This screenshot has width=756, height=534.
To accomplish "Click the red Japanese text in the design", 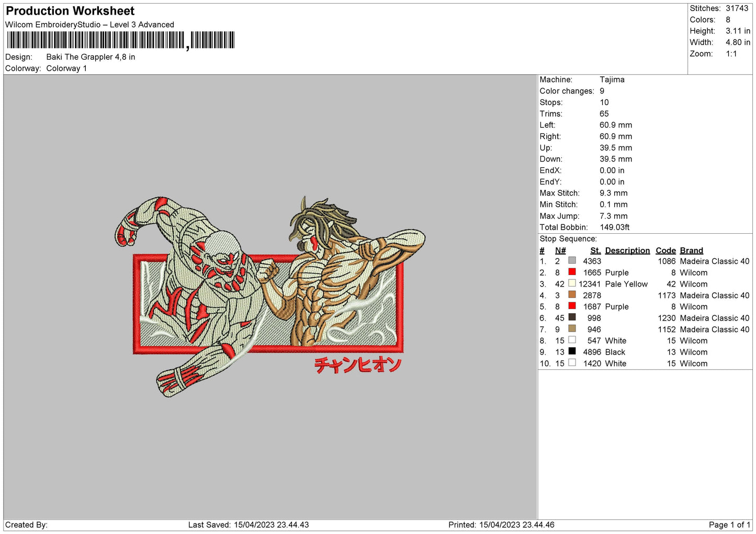I will coord(358,365).
